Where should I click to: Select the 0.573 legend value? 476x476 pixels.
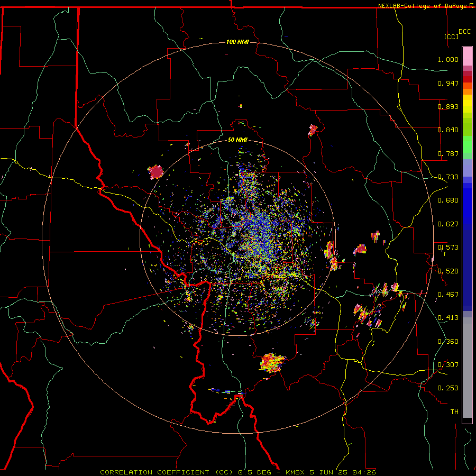(x=448, y=248)
